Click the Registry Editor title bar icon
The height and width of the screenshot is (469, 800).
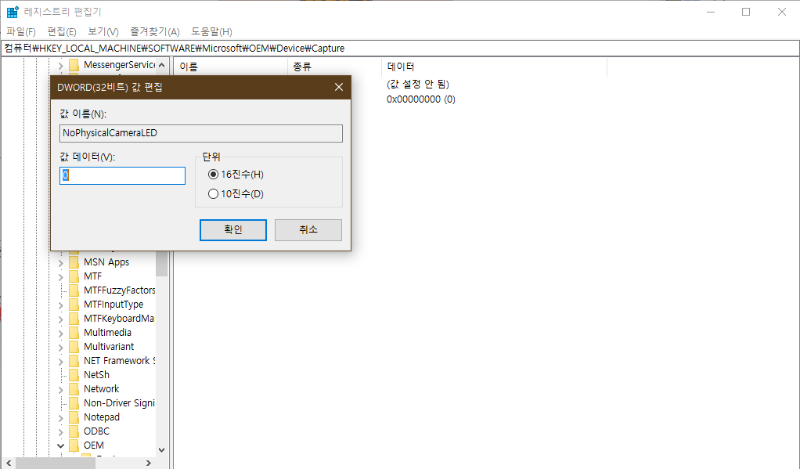(x=11, y=11)
